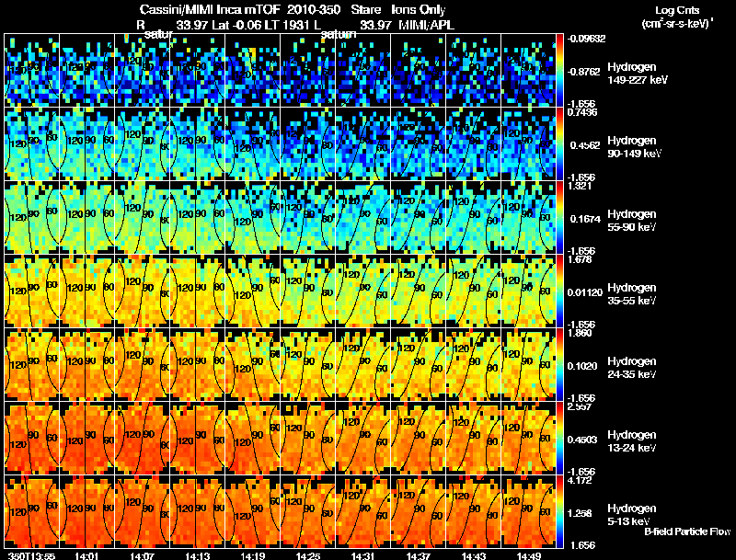Image resolution: width=736 pixels, height=560 pixels.
Task: Open the 13-24 keV image panel at 14:07
Action: pos(143,438)
